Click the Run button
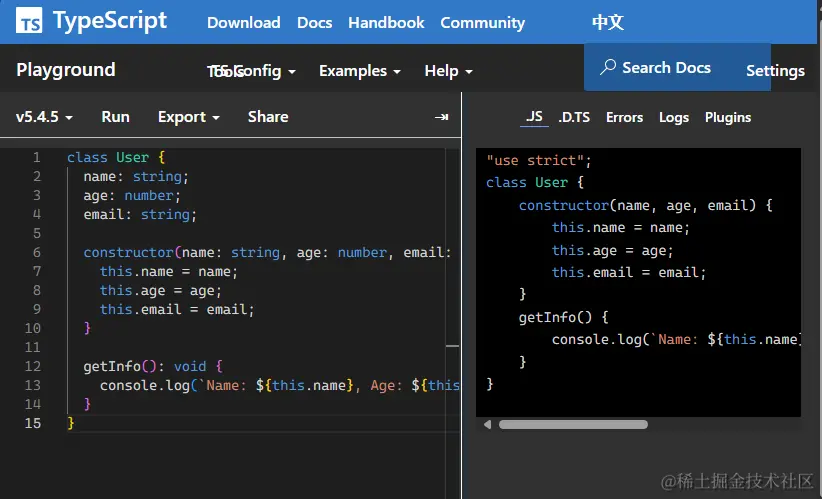 pos(115,116)
